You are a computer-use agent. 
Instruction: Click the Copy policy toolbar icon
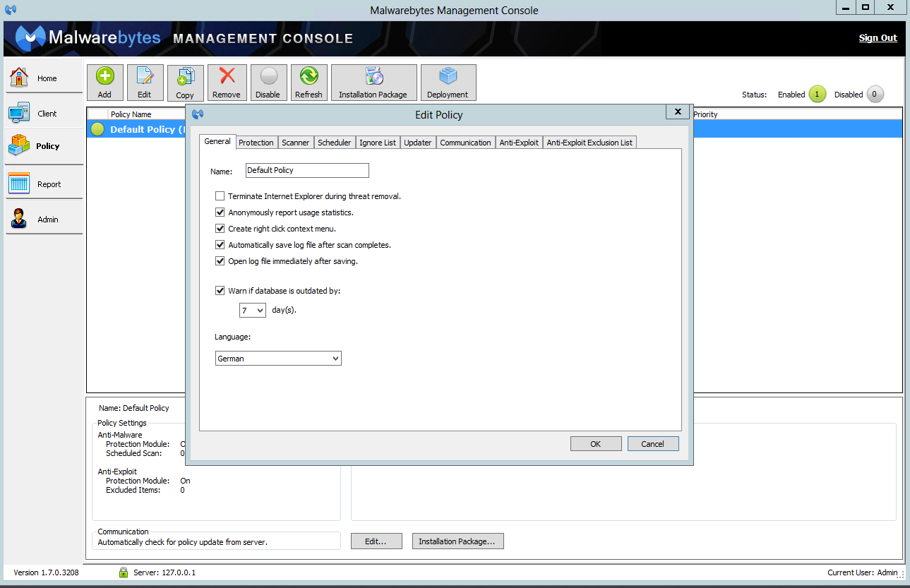[185, 78]
